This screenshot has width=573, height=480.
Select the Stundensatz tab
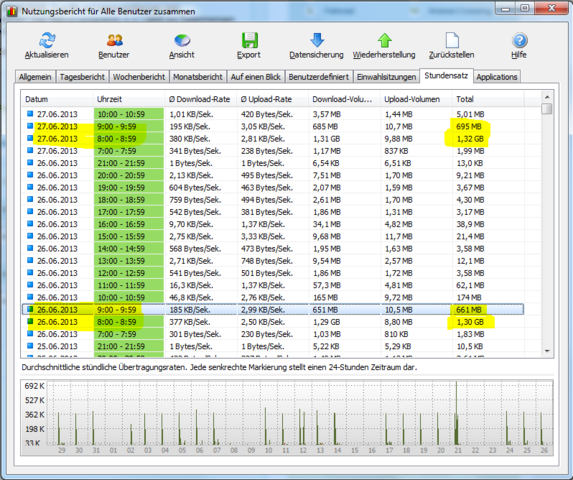446,76
